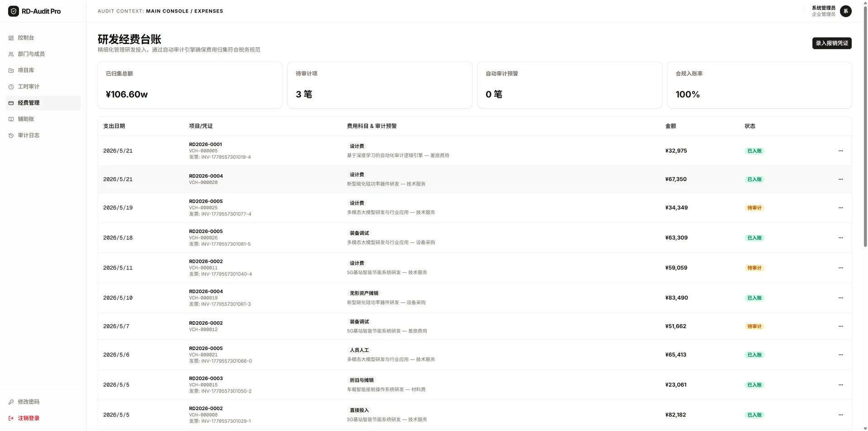868x431 pixels.
Task: Go to 控制台 in the sidebar
Action: (x=43, y=38)
